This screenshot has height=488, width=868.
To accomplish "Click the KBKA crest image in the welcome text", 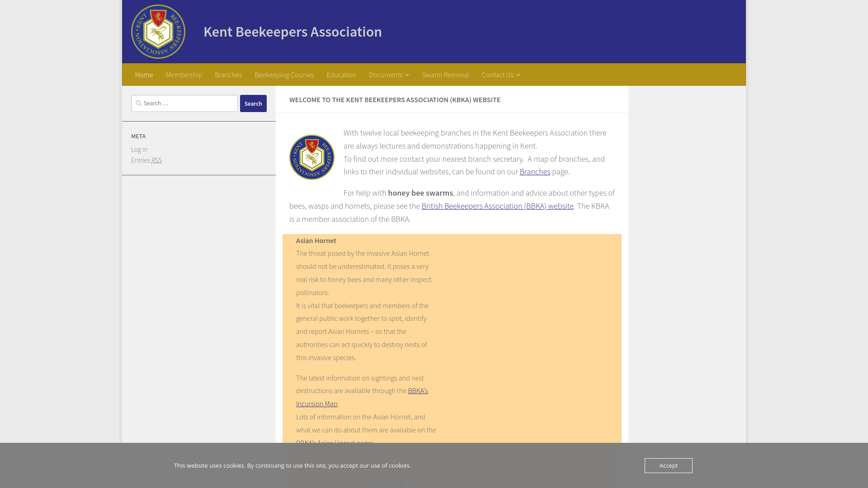I will [x=312, y=157].
